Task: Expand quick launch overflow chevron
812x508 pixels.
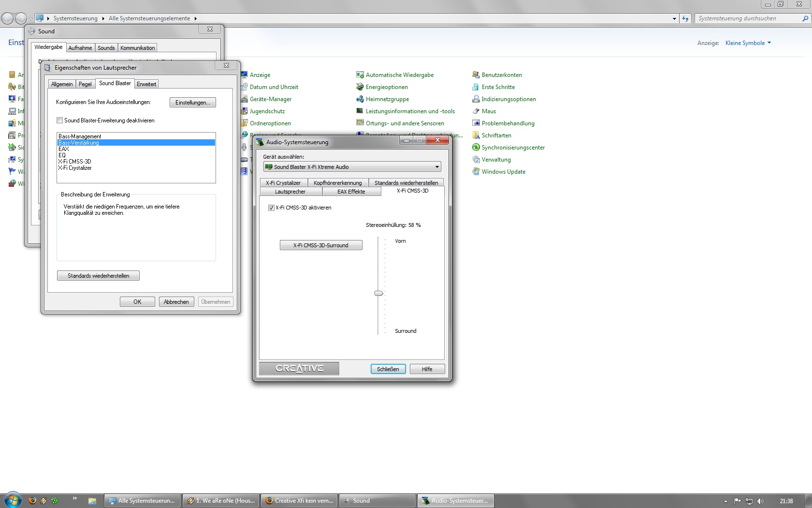Action: tap(74, 498)
